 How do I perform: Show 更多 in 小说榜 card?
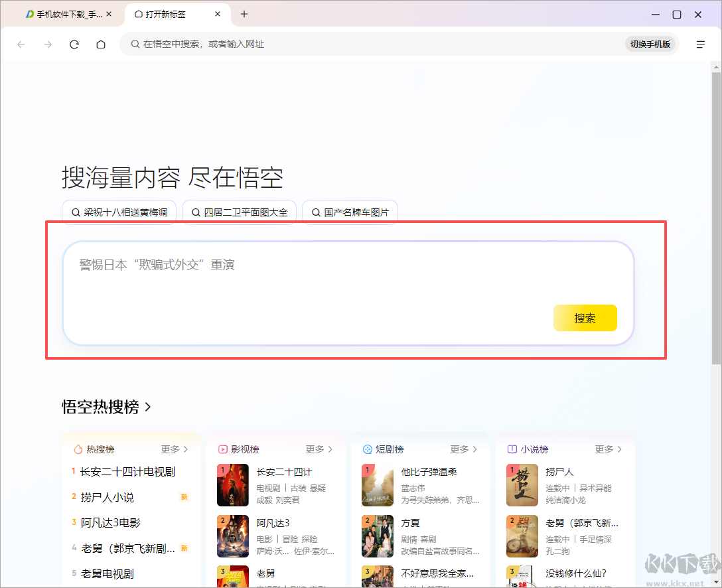point(609,449)
